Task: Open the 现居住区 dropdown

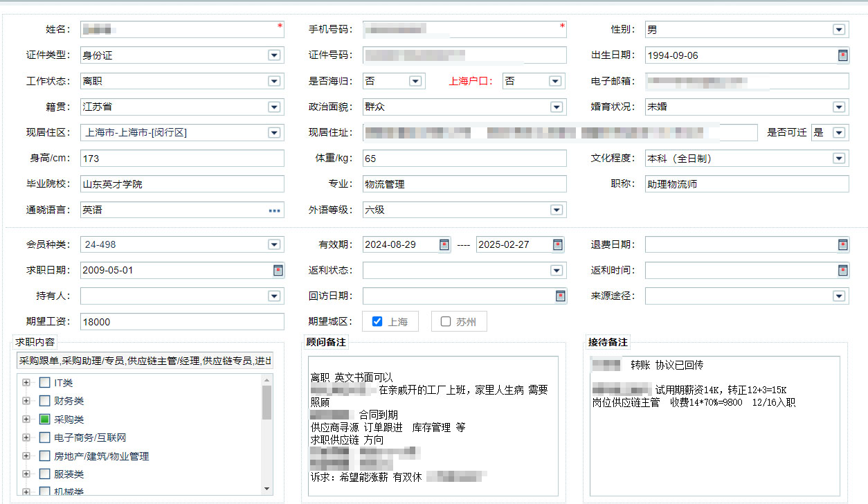Action: click(274, 133)
